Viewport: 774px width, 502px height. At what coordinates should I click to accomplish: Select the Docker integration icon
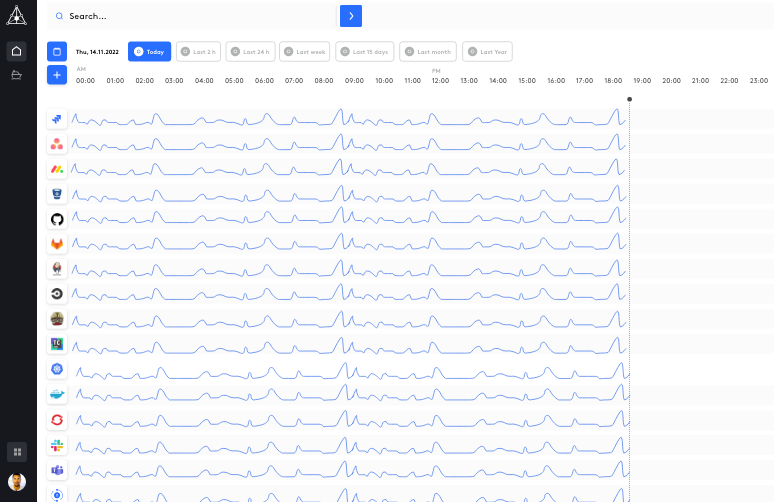(x=57, y=394)
